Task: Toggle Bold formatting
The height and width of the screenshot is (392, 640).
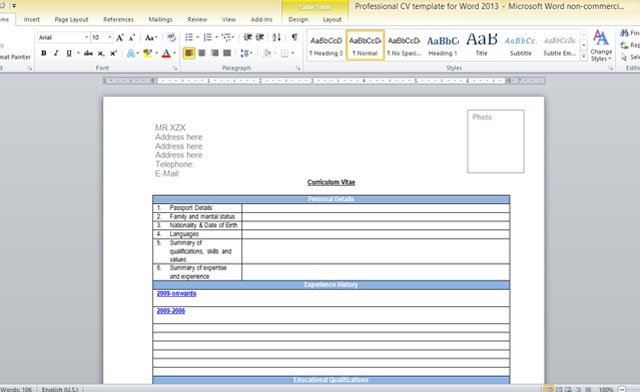Action: [44, 53]
